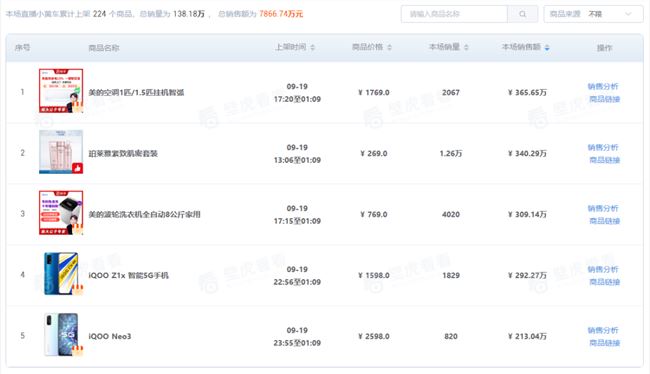Viewport: 650px width, 374px height.
Task: Click price cell ¥ 269.0
Action: pos(374,153)
